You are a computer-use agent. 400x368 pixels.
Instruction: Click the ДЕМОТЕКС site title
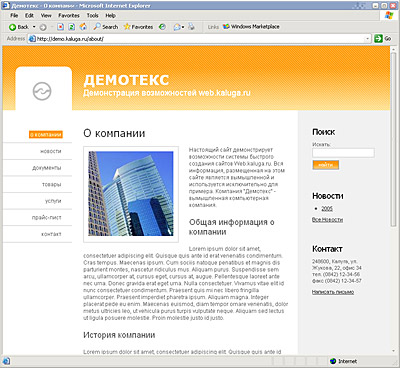click(126, 80)
